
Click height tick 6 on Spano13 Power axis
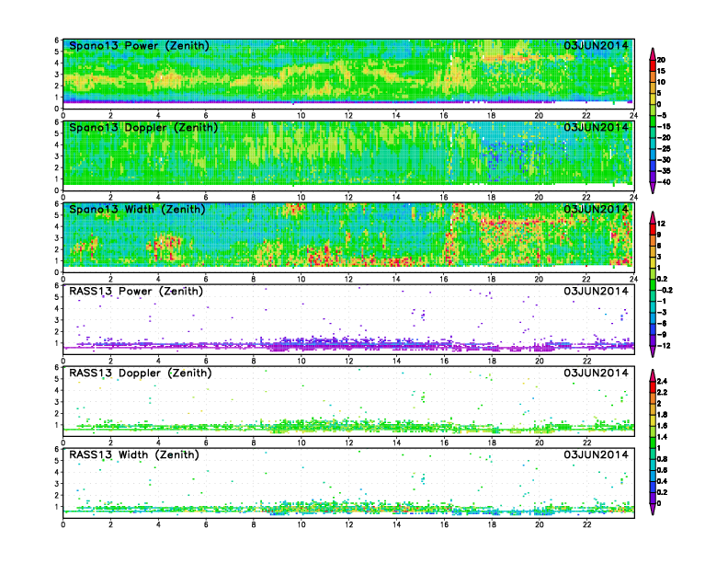pos(57,40)
